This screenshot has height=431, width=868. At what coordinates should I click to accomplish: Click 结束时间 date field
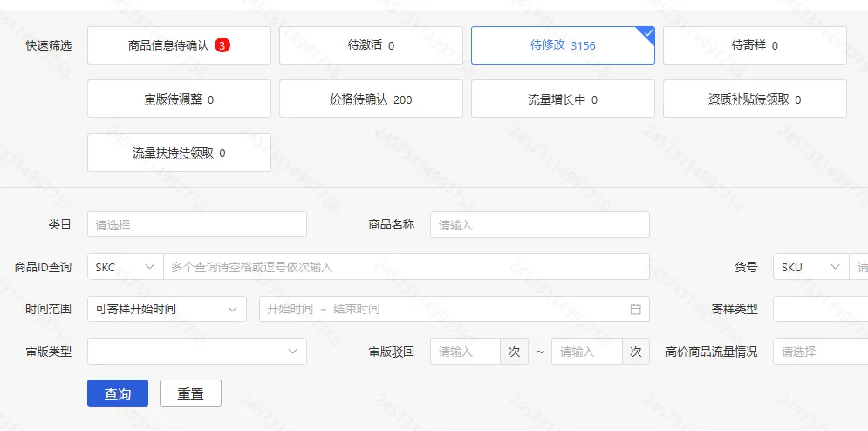pyautogui.click(x=357, y=309)
